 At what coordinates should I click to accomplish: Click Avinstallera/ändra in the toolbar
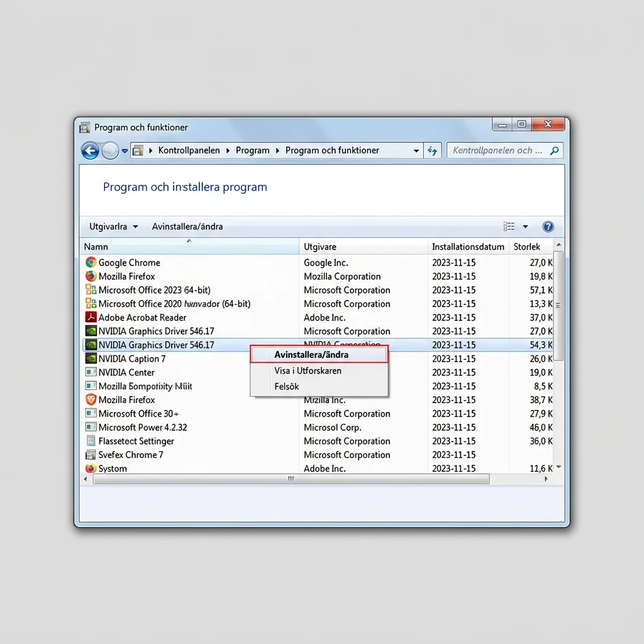[187, 226]
